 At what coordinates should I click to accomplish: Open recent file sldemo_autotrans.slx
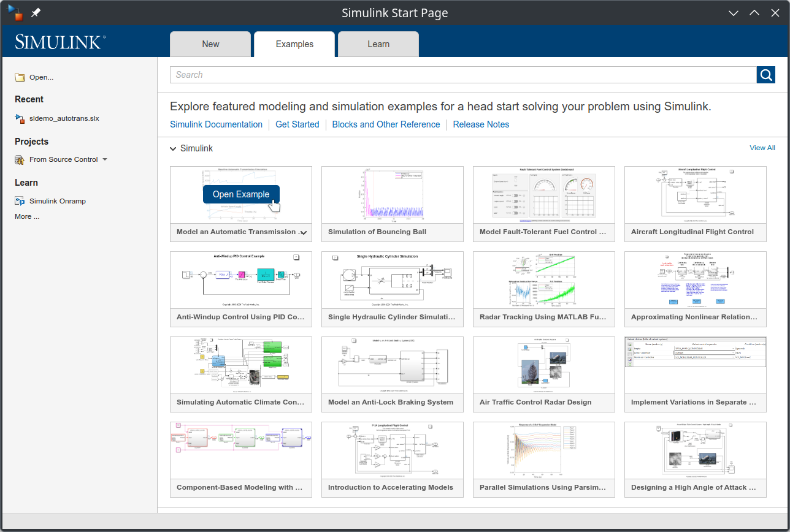(64, 118)
